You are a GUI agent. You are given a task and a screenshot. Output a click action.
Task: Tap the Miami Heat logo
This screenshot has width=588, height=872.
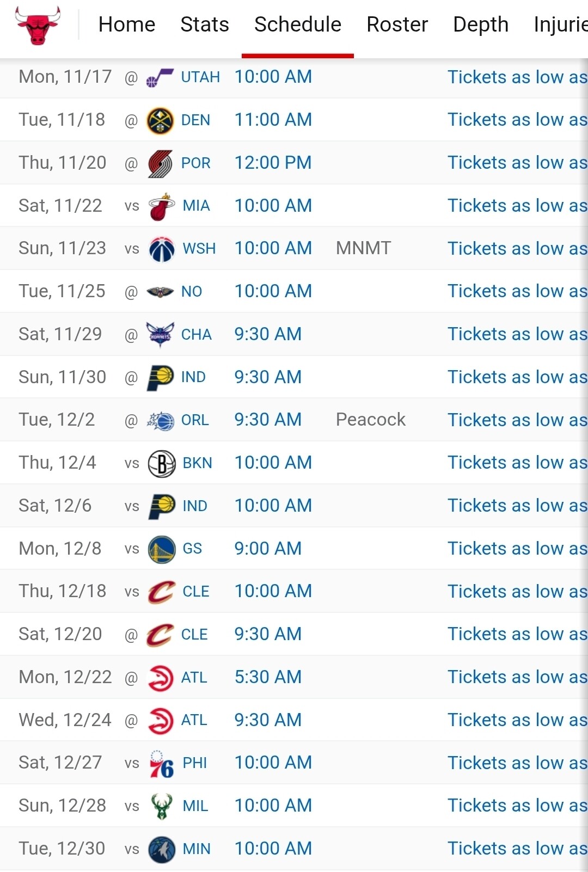(x=162, y=206)
